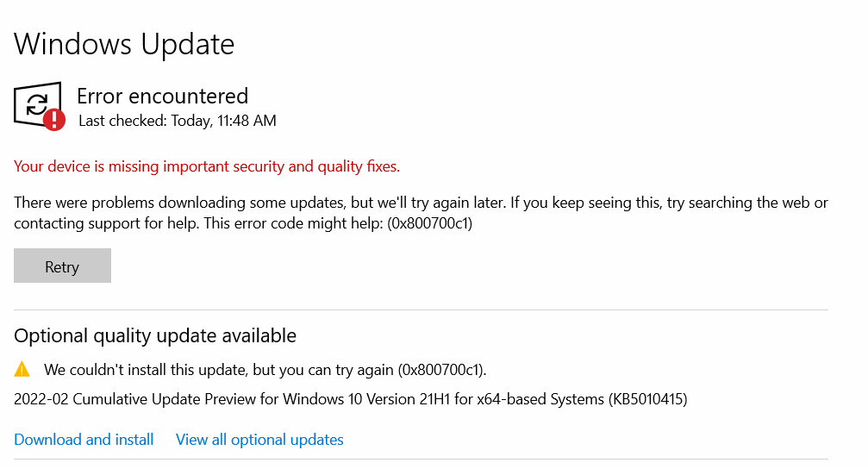Click the Retry button
Viewport: 868px width, 469px height.
63,266
